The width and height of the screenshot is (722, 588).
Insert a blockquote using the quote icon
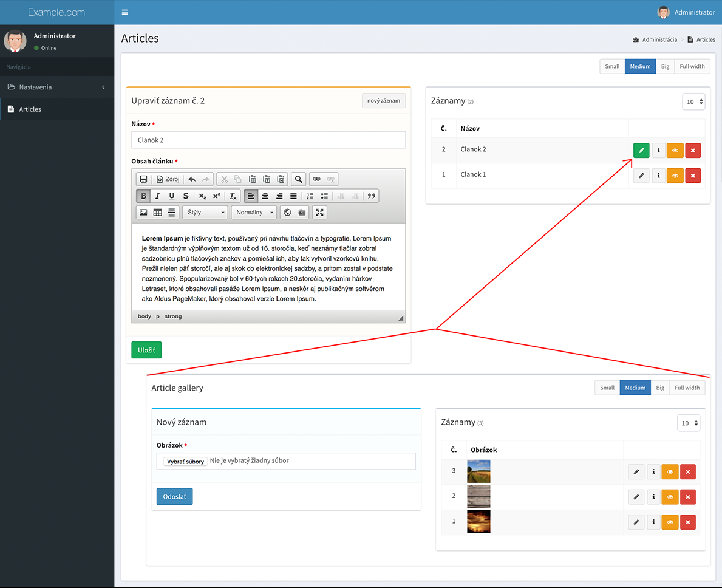[371, 196]
